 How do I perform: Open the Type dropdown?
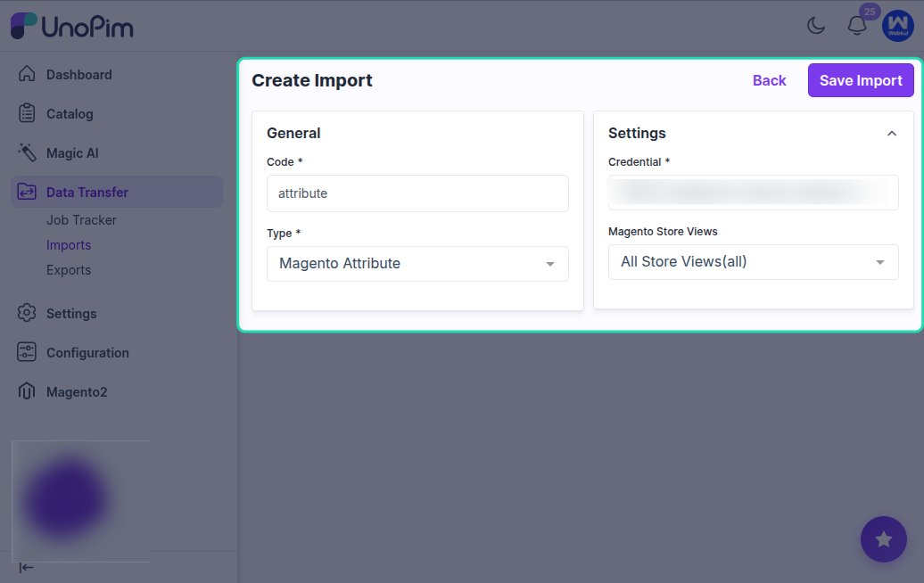point(417,263)
